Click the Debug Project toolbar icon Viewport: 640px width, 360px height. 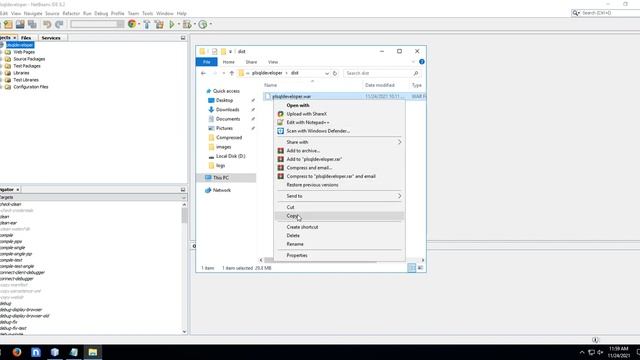click(x=187, y=24)
